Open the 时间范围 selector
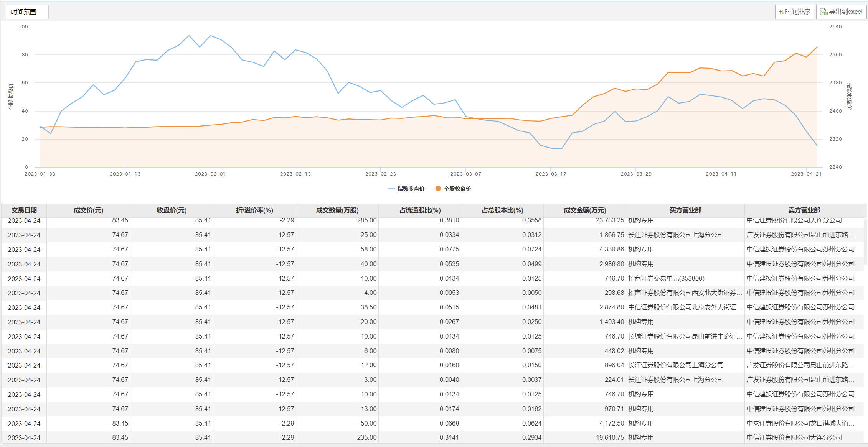868x447 pixels. point(27,12)
